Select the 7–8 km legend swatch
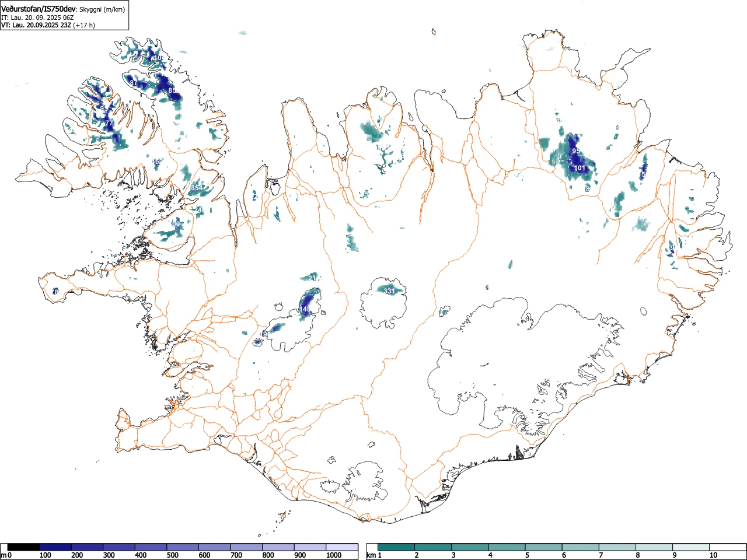The width and height of the screenshot is (747, 560). 617,547
